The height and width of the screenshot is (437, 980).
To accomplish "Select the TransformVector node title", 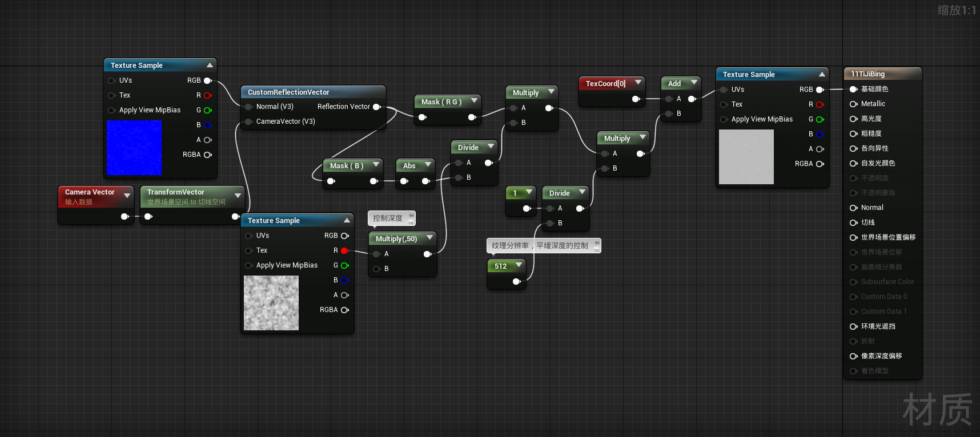I will coord(175,192).
